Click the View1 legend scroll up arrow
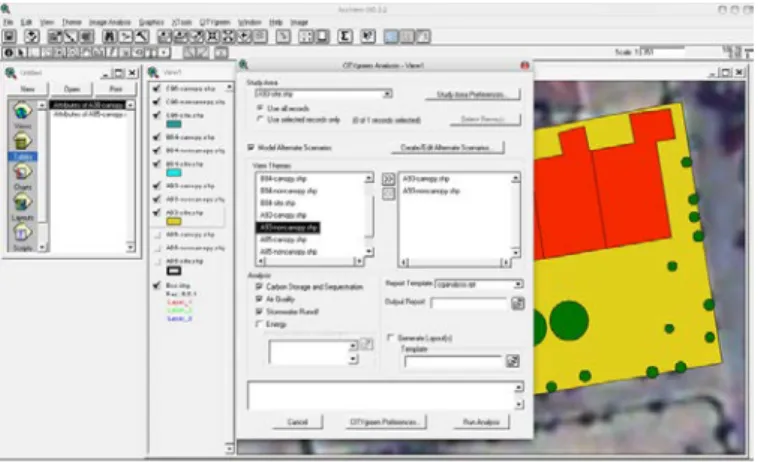The width and height of the screenshot is (758, 462). tap(229, 87)
